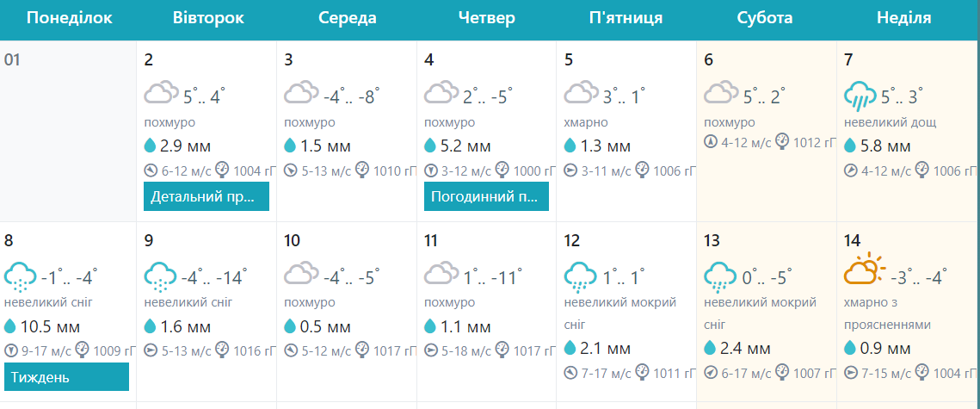Click the cloudy icon for day 2

pos(161,94)
